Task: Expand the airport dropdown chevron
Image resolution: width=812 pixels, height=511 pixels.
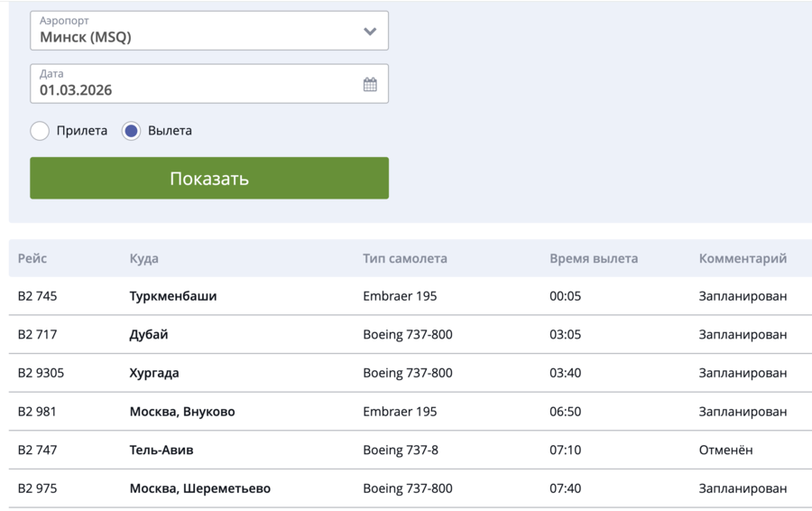Action: (x=370, y=32)
